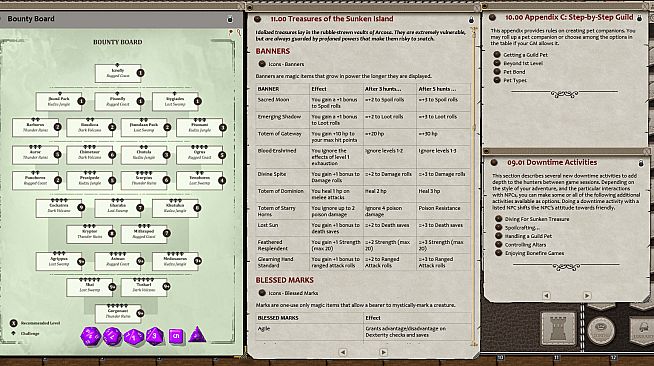Click the Emerging Shadow banner cell
654x366 pixels.
pos(282,120)
